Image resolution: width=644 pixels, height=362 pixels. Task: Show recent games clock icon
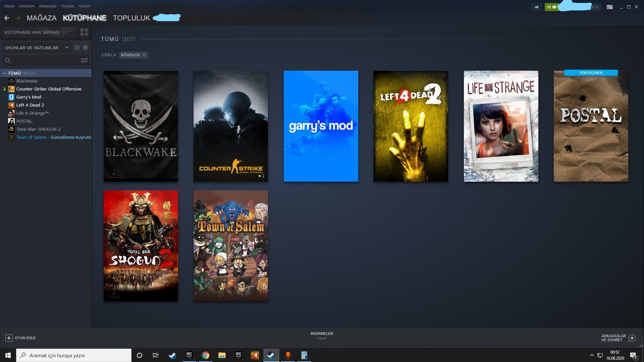click(x=77, y=48)
